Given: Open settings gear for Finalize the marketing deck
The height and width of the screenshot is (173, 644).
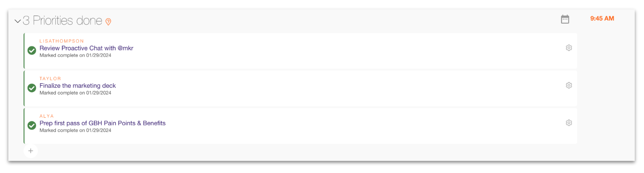Looking at the screenshot, I should (x=569, y=85).
